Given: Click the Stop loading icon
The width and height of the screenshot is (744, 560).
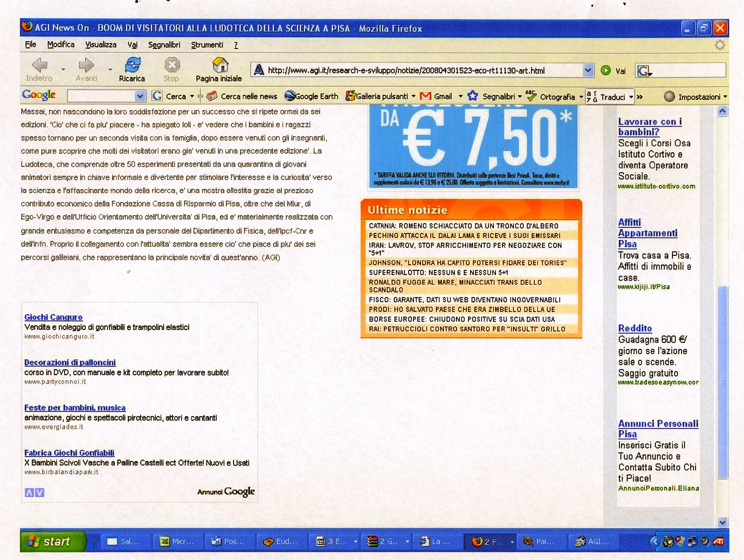Looking at the screenshot, I should click(x=172, y=65).
